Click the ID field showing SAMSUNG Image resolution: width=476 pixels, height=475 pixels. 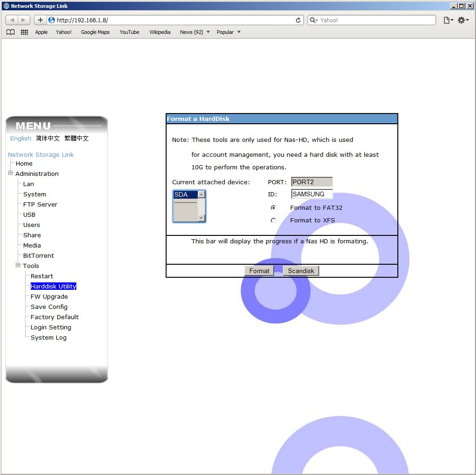coord(312,194)
